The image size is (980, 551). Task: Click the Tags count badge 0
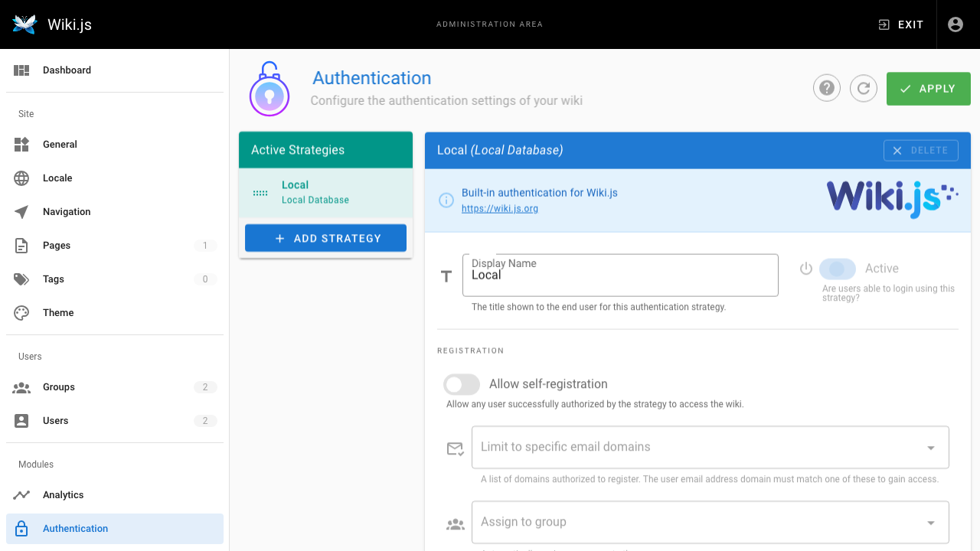(x=205, y=279)
